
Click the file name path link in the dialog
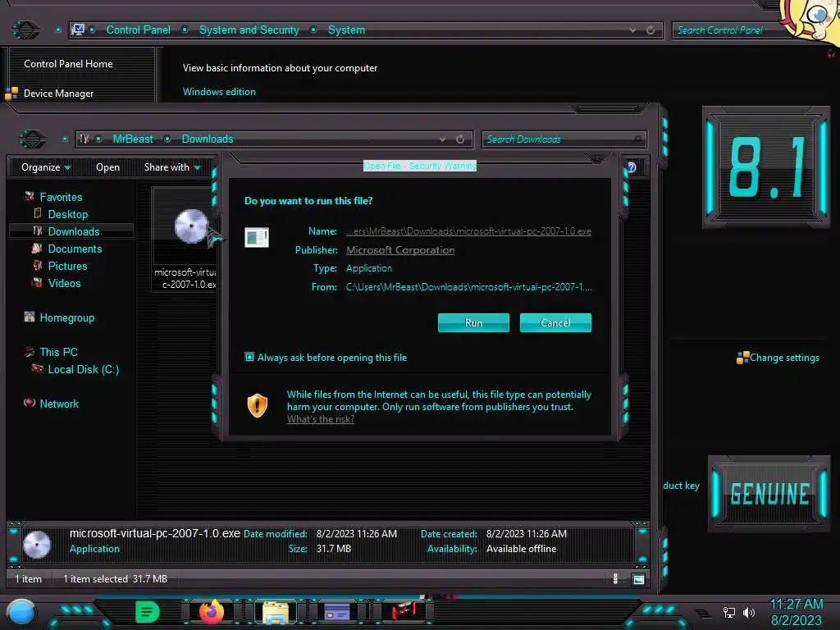pyautogui.click(x=468, y=231)
